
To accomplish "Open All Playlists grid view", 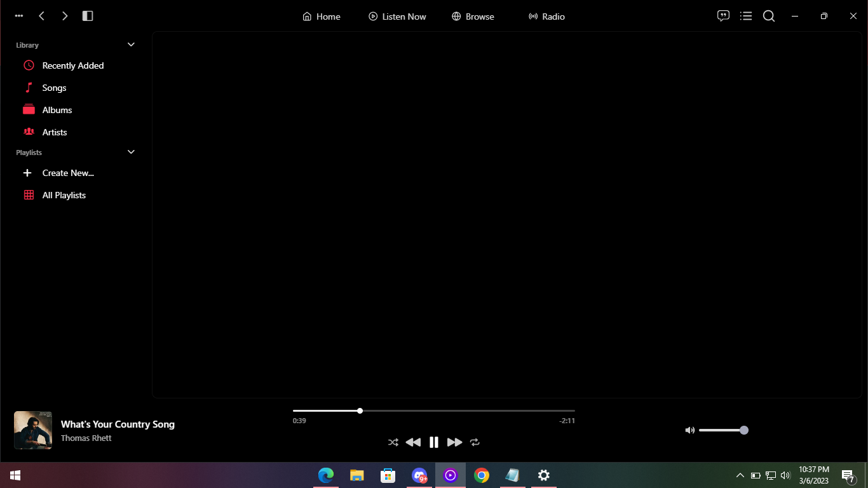I will [64, 195].
